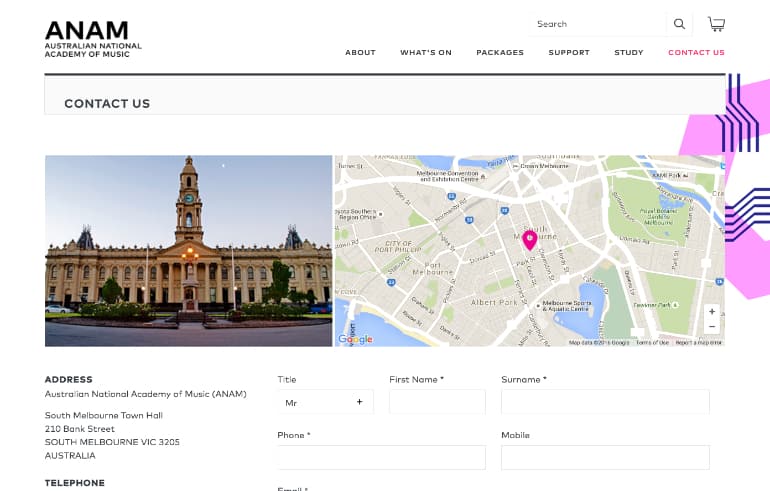Open the shopping cart icon
This screenshot has width=770, height=491.
click(716, 24)
